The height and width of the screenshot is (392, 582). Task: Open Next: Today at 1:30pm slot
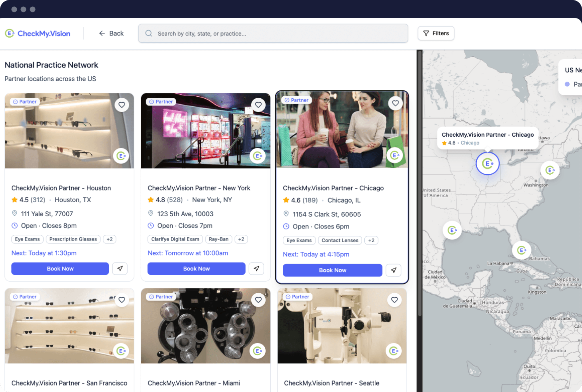(44, 253)
